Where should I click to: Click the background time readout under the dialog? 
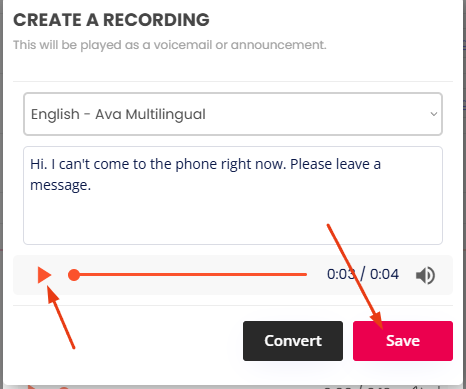pos(357,388)
